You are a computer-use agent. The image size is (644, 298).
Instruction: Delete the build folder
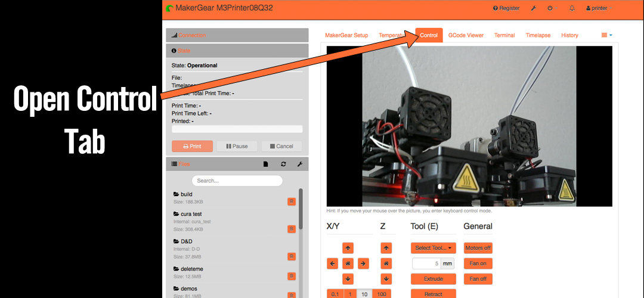pos(292,201)
